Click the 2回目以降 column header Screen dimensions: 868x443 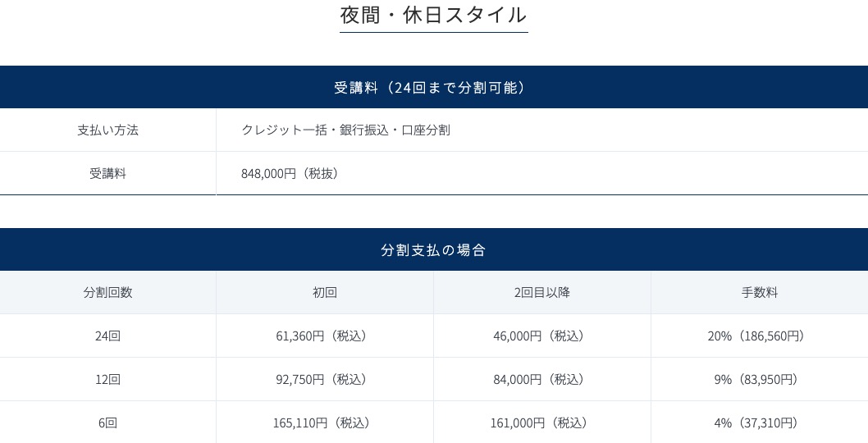542,292
